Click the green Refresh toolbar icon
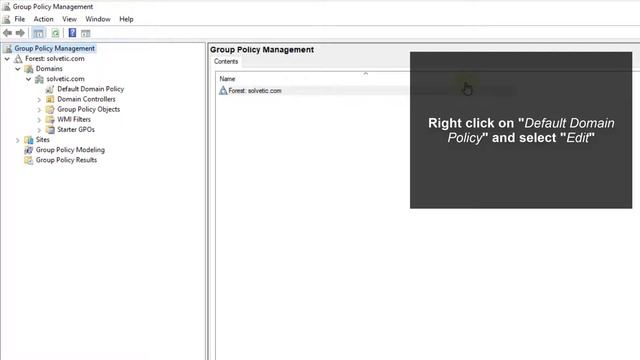The width and height of the screenshot is (640, 360). pyautogui.click(x=55, y=33)
